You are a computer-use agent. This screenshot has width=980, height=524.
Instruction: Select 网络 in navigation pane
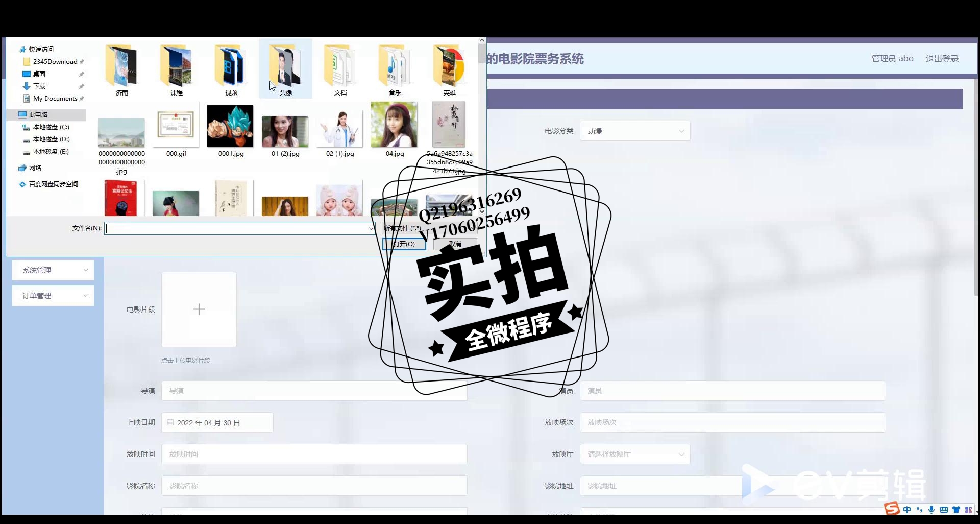tap(35, 168)
